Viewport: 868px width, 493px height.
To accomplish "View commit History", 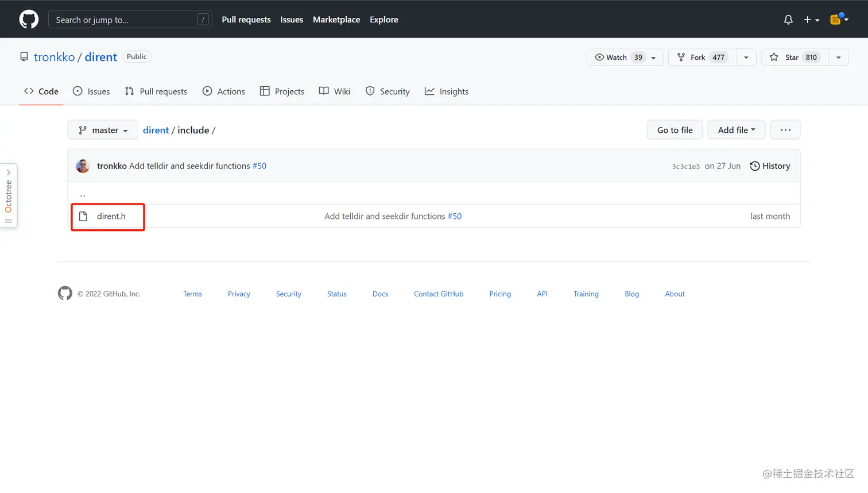I will (x=770, y=166).
